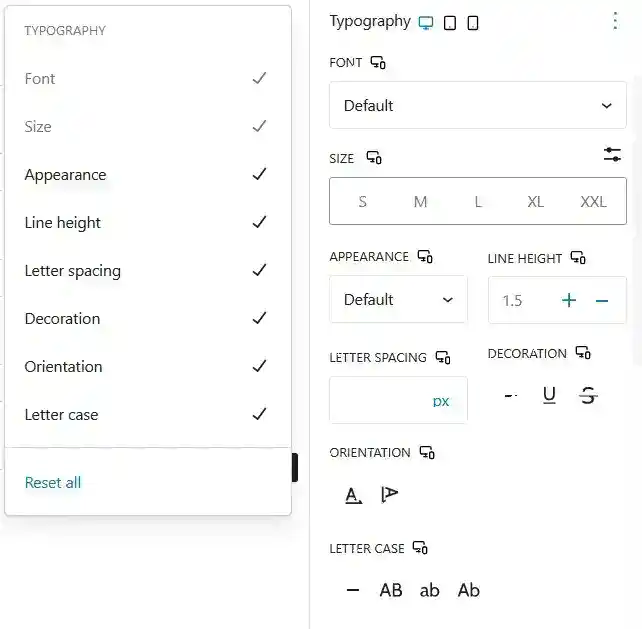The height and width of the screenshot is (629, 642).
Task: Open Typography options three-dot menu
Action: click(614, 21)
